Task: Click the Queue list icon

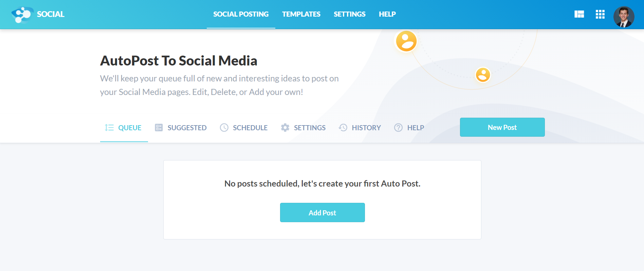Action: 109,128
